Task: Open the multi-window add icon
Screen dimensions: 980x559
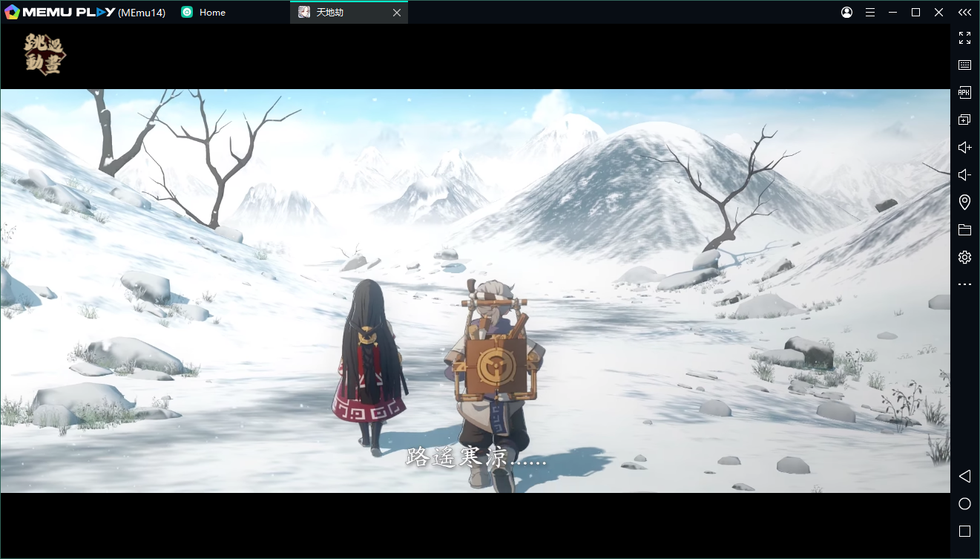Action: coord(964,120)
